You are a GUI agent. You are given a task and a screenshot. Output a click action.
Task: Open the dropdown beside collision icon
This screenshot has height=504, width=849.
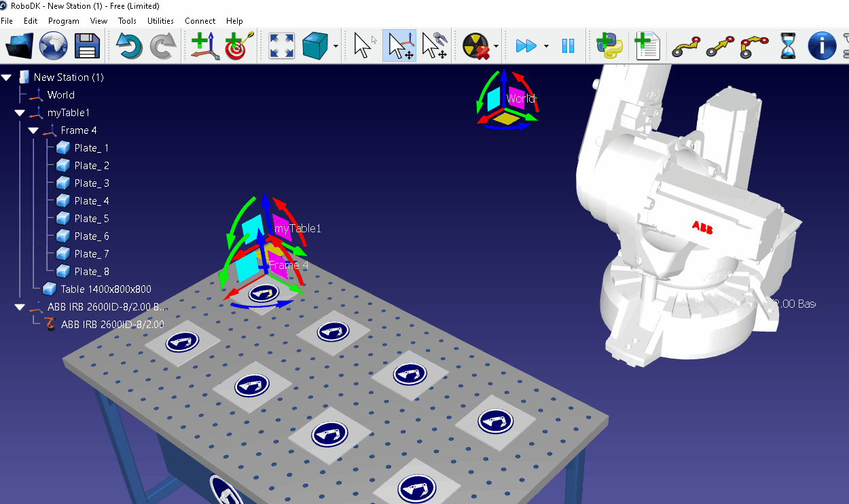coord(496,47)
